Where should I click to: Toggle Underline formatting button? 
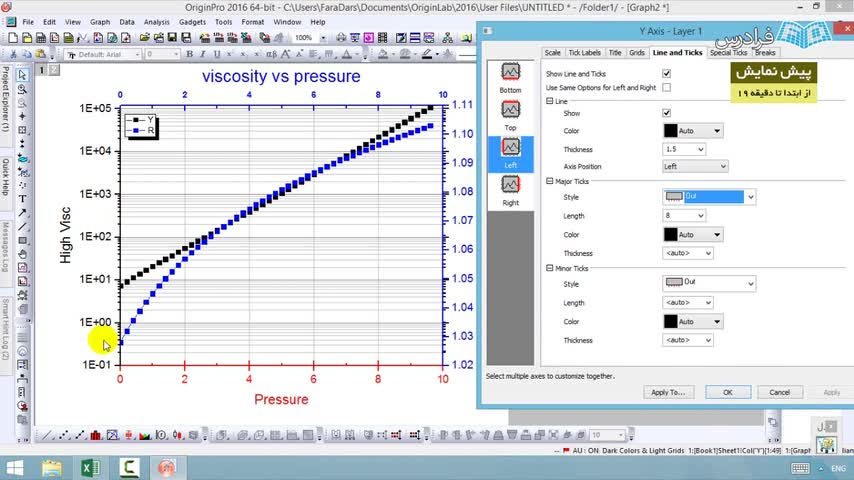(x=217, y=54)
